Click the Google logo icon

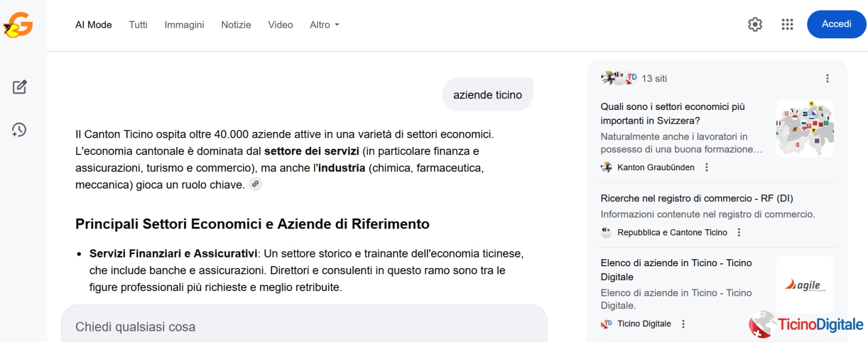click(x=18, y=25)
